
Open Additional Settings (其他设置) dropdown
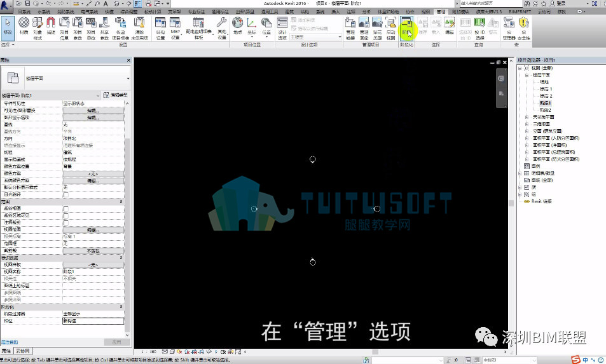[x=222, y=28]
